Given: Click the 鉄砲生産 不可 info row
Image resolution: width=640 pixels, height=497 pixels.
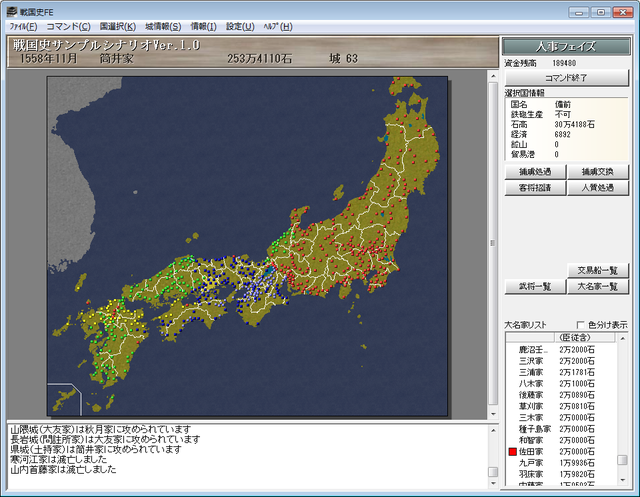Looking at the screenshot, I should pyautogui.click(x=541, y=115).
